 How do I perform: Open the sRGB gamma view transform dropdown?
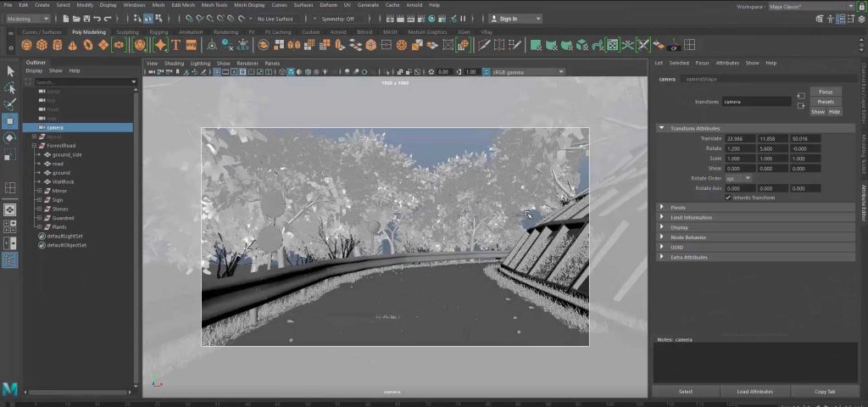pos(527,72)
